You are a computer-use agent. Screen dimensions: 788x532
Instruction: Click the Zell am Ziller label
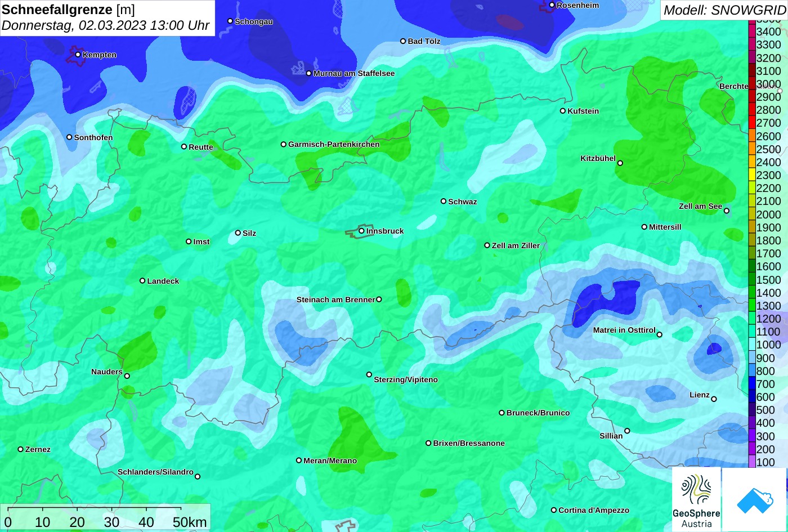[516, 245]
